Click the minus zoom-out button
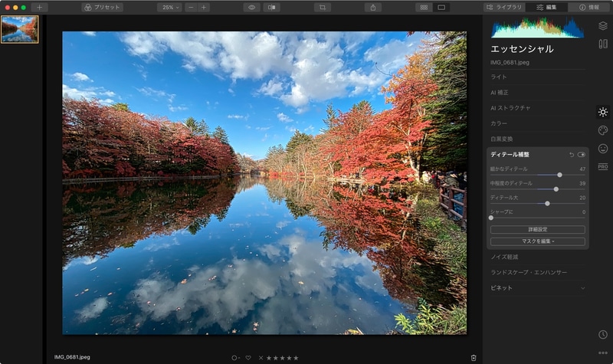Screen dimensions: 613x364 pos(191,8)
